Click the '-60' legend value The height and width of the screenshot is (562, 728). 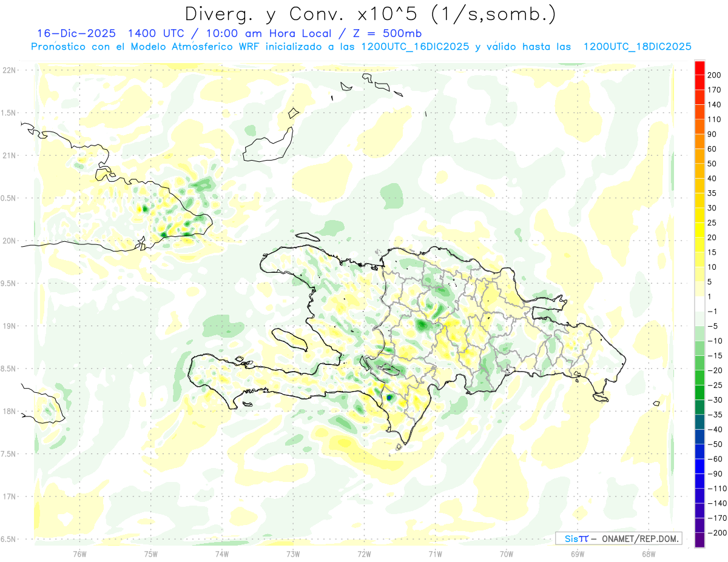point(715,460)
